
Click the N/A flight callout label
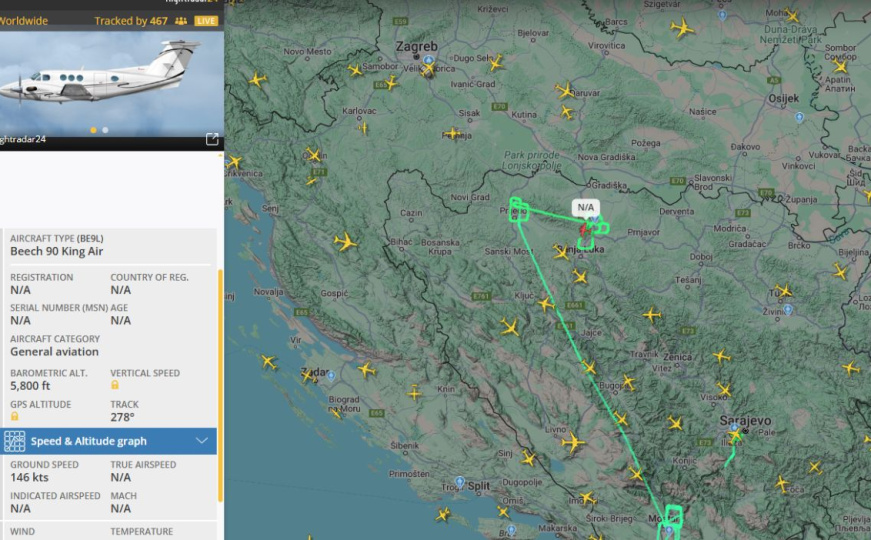[x=586, y=207]
